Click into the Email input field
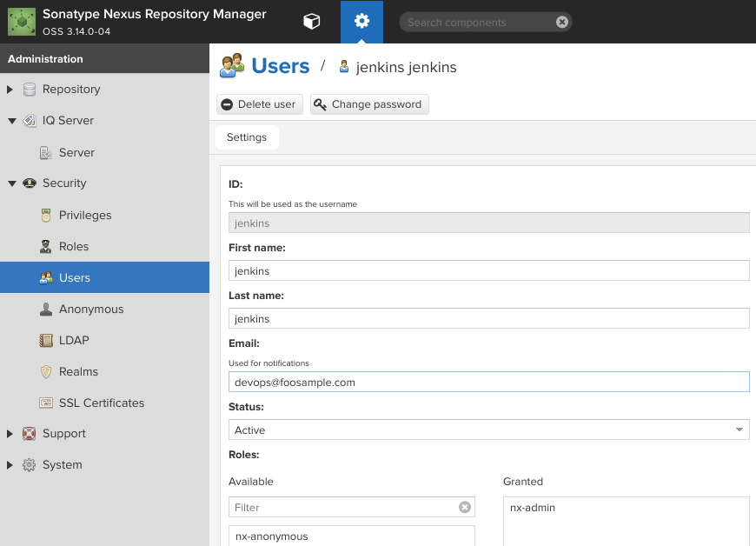The width and height of the screenshot is (756, 546). 488,382
